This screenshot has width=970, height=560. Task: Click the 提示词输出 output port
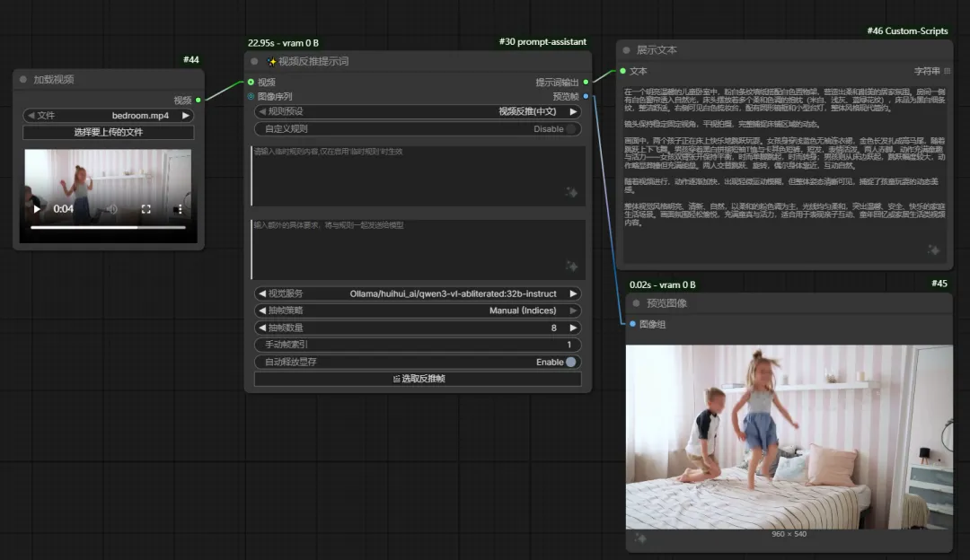pyautogui.click(x=586, y=83)
